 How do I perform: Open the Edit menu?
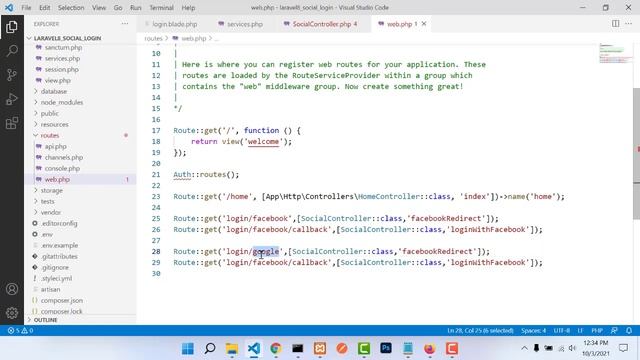[44, 7]
